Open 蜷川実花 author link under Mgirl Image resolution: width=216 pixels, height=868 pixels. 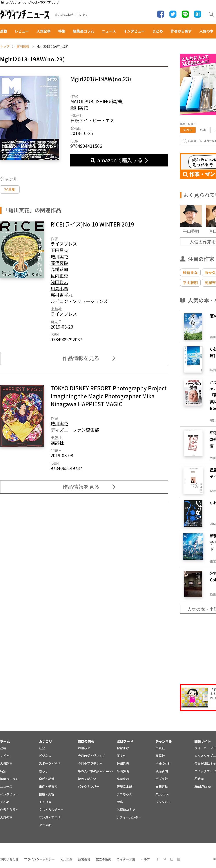pos(79,108)
